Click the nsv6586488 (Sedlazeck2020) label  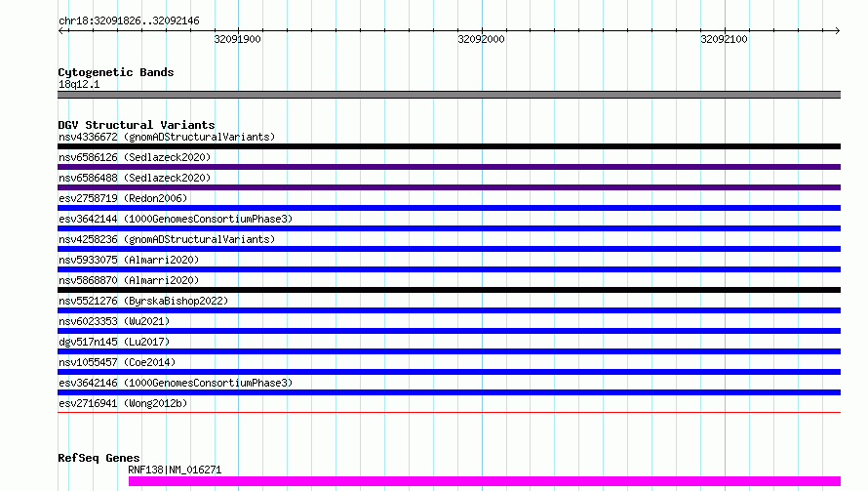pos(135,178)
